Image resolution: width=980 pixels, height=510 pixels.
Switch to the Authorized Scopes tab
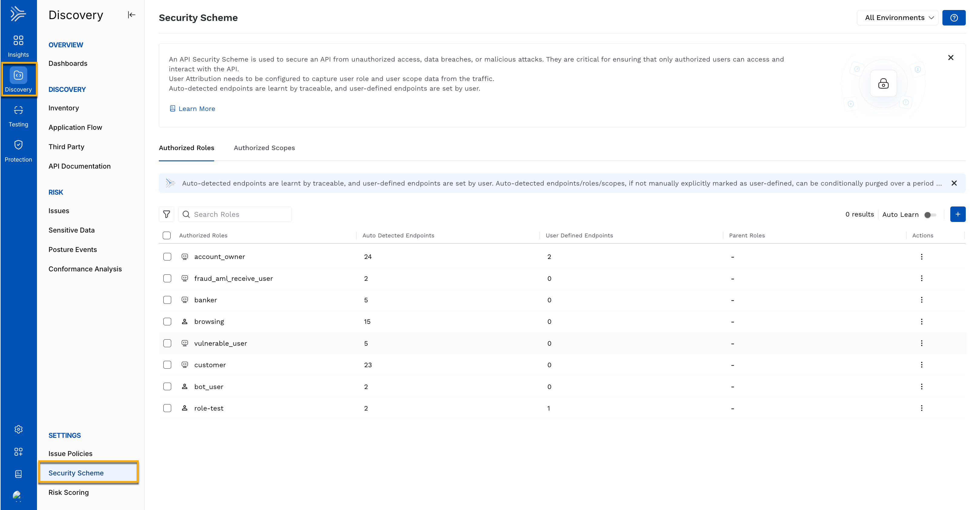pyautogui.click(x=265, y=148)
